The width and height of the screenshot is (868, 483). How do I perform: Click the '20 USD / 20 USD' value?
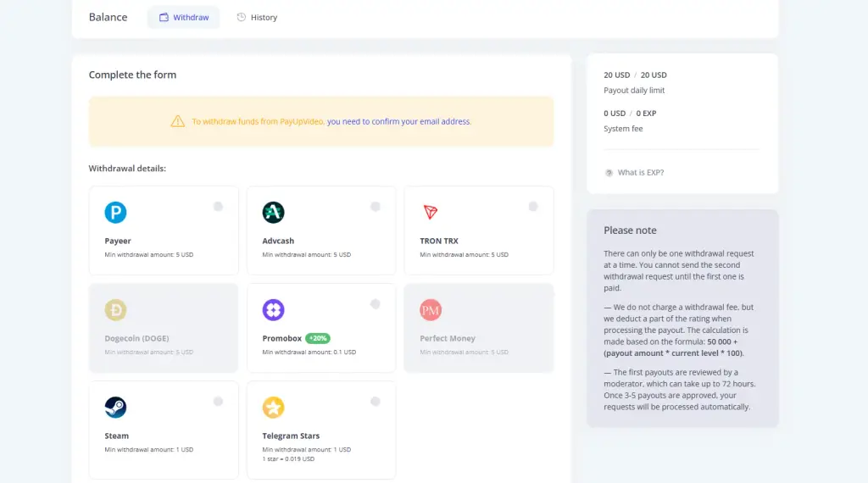pyautogui.click(x=635, y=75)
